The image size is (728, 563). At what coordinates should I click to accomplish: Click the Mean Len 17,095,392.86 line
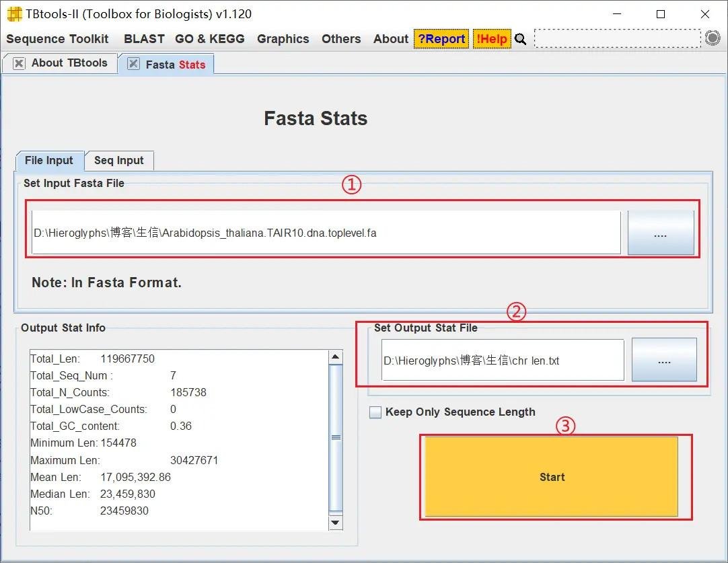pos(100,477)
